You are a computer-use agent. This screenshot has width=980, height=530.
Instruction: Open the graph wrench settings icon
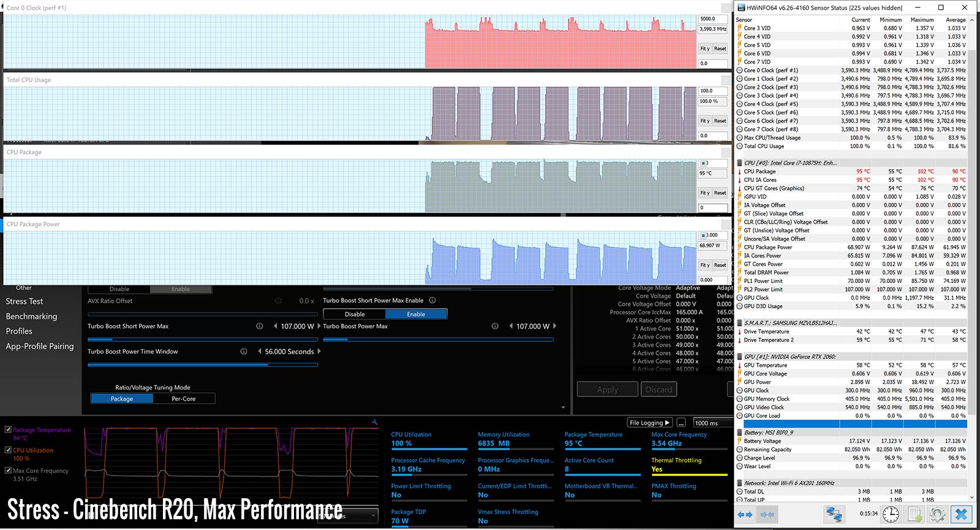[375, 422]
